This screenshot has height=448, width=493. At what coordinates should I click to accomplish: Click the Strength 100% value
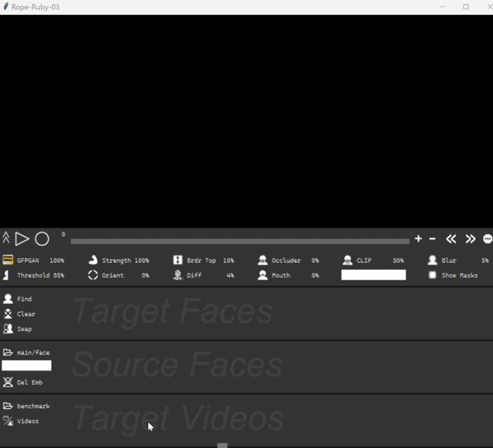click(x=142, y=260)
